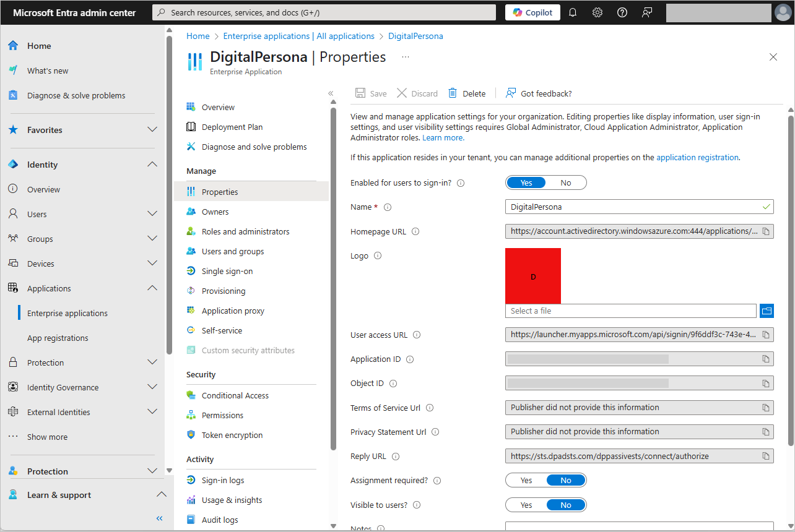
Task: Copy the User access URL
Action: click(766, 335)
